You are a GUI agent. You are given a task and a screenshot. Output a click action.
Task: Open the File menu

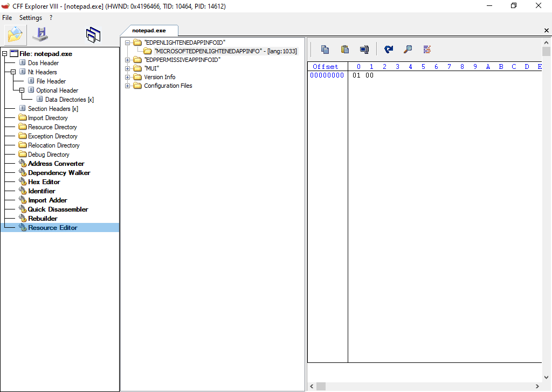coord(7,18)
